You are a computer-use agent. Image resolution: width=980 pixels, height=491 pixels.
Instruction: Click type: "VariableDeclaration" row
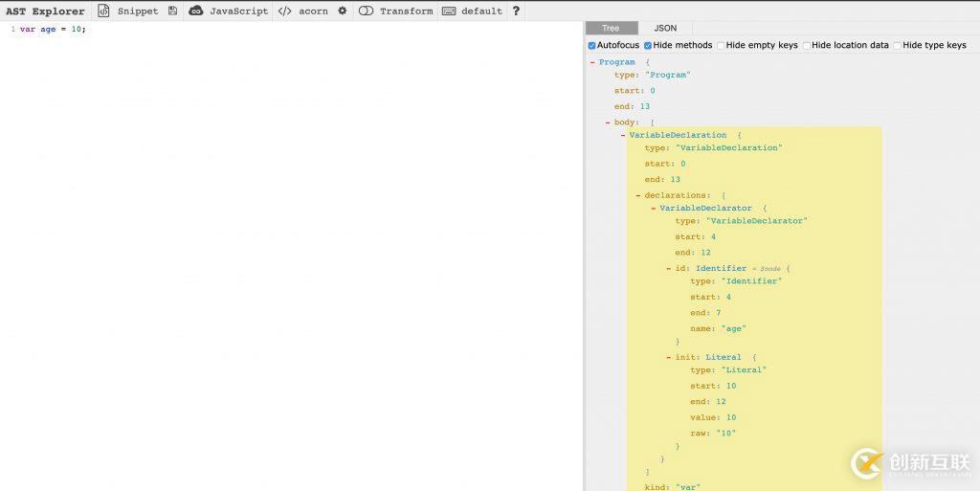pos(714,148)
